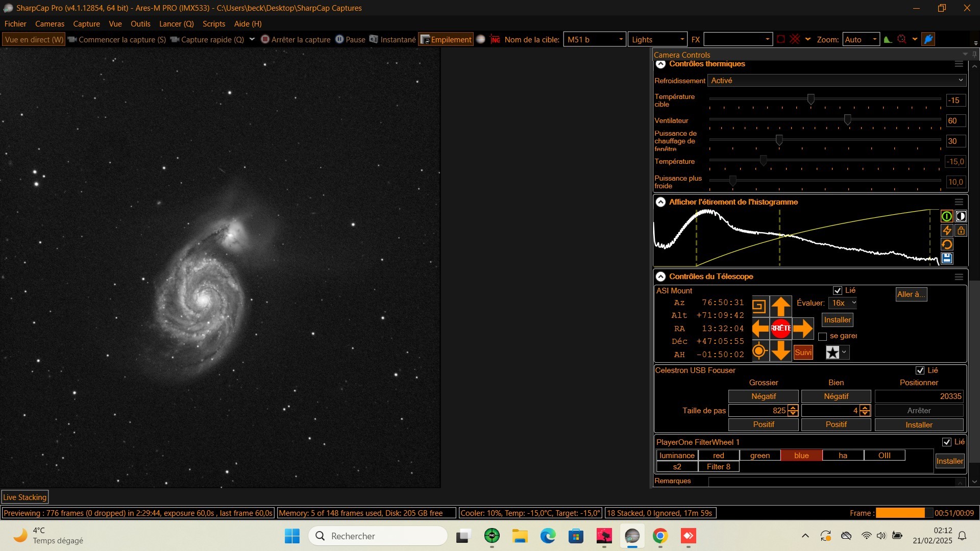This screenshot has height=551, width=980.
Task: Move the mount up with the up arrow
Action: pos(781,306)
